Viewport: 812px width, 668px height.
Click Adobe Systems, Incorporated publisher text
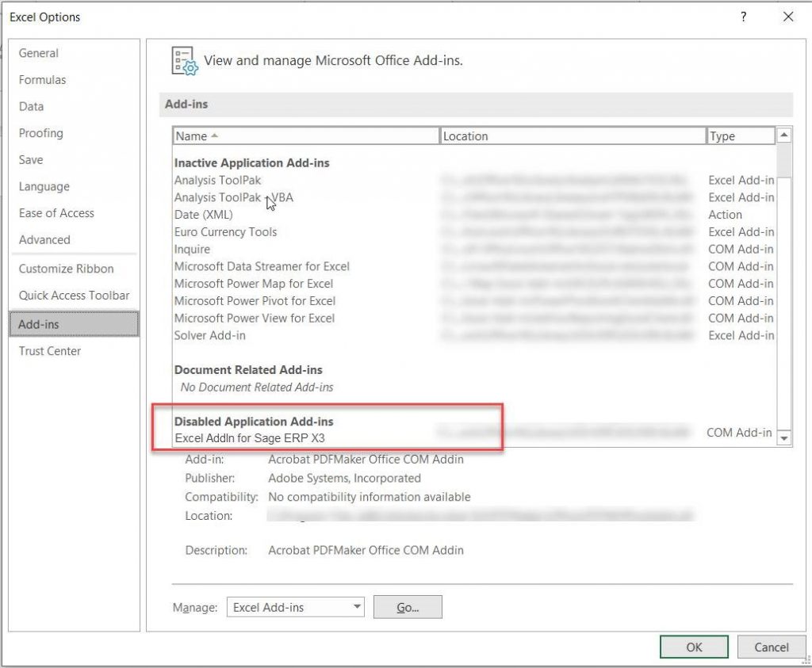(344, 478)
